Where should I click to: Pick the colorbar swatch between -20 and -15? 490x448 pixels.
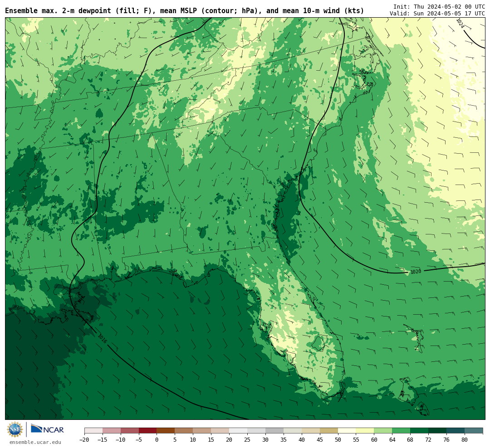[x=93, y=431]
